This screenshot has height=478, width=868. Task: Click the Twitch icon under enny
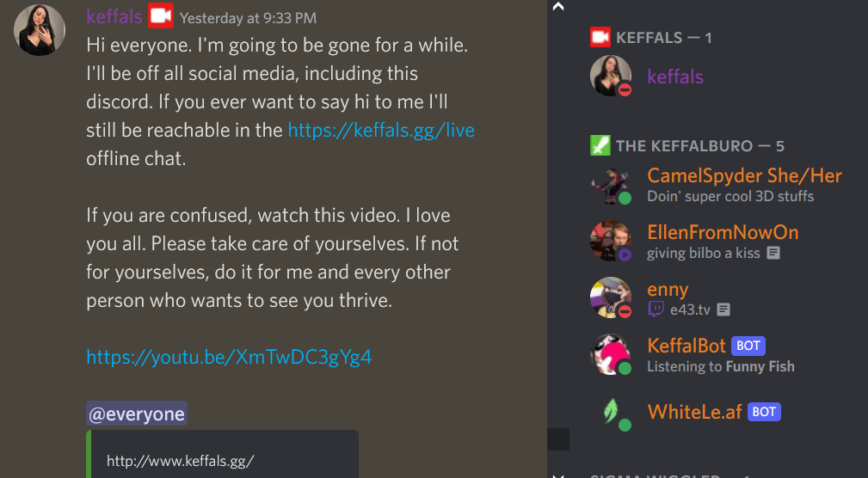pos(656,309)
